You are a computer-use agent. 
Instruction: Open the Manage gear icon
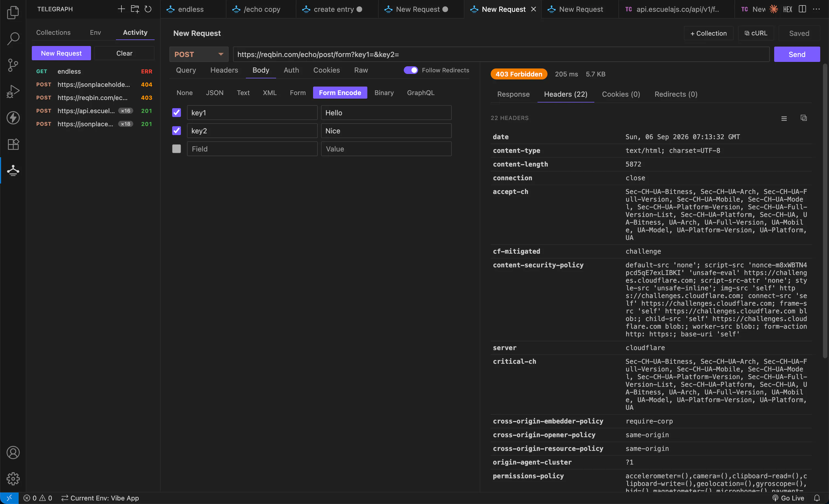click(13, 479)
